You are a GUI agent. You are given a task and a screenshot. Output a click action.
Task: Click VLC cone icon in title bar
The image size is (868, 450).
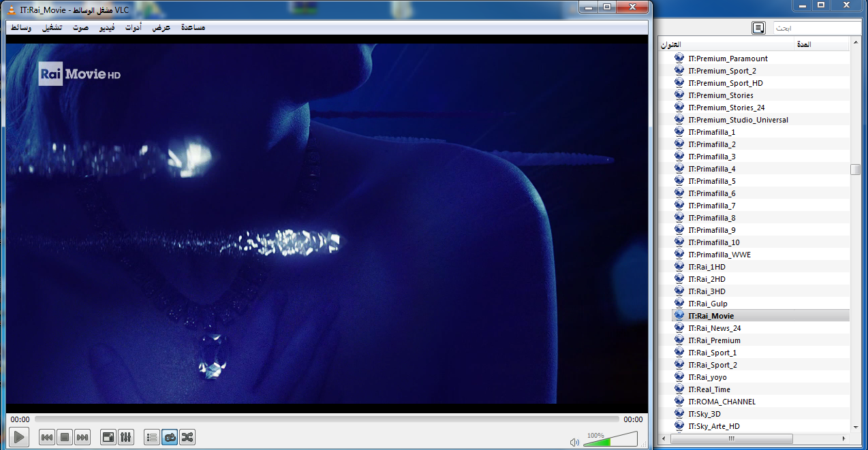pyautogui.click(x=12, y=9)
